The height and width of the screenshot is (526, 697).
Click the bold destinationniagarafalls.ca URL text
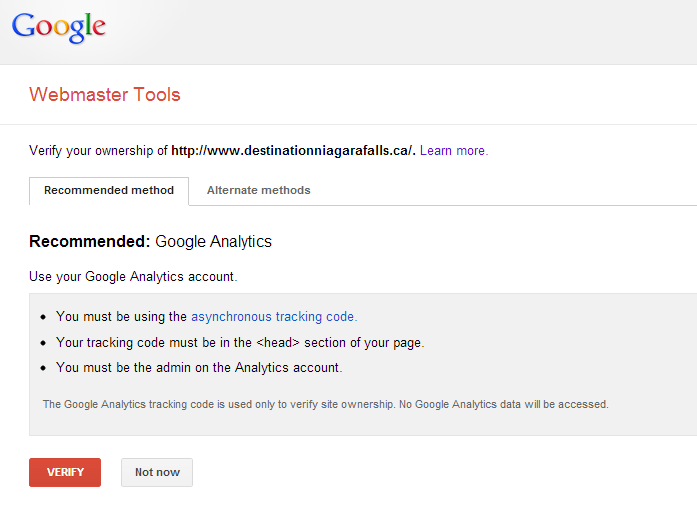point(293,151)
